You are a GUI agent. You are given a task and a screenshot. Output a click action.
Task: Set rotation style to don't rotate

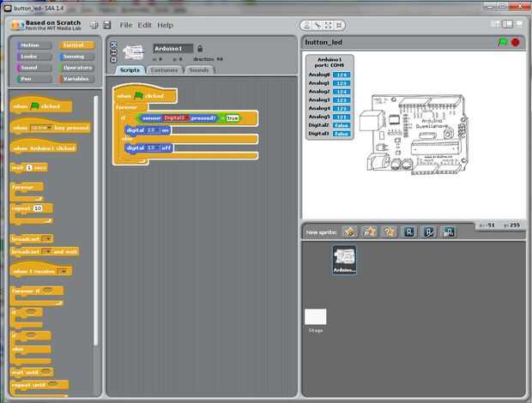(x=113, y=60)
